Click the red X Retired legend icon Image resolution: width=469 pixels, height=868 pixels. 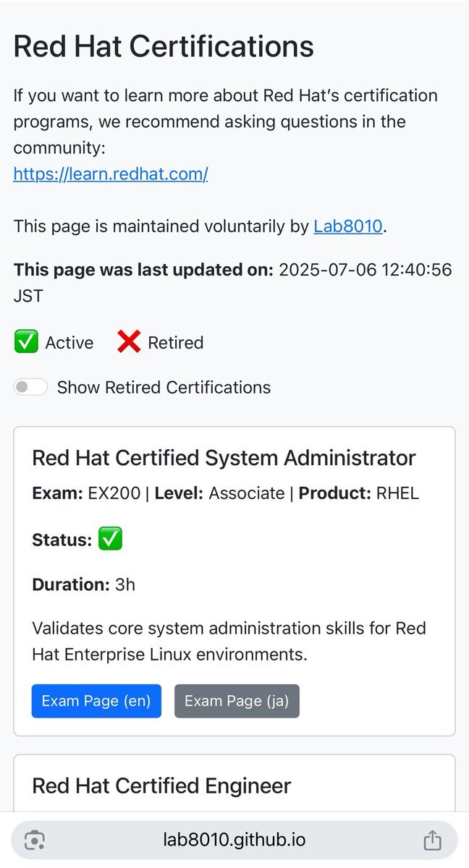pos(129,342)
